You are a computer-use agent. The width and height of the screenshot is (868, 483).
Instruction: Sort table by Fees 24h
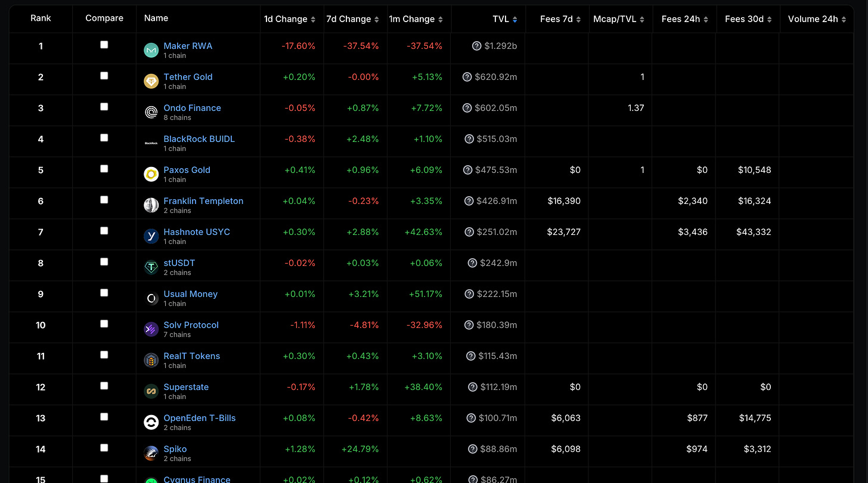point(685,19)
